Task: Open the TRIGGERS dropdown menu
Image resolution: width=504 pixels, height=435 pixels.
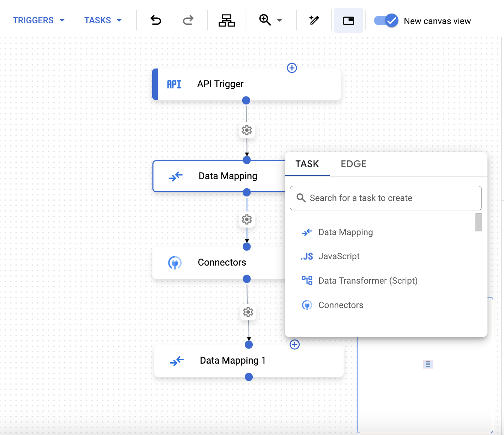Action: (39, 20)
